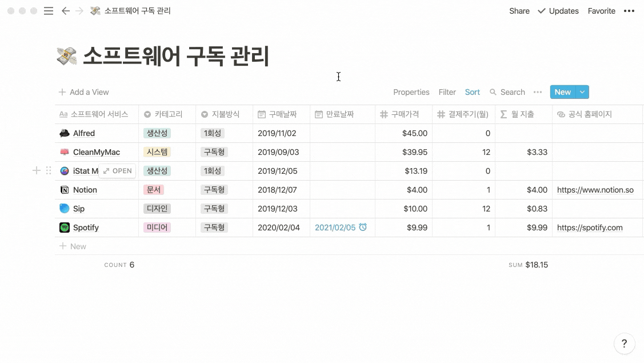Open help with the question mark
Screen dimensions: 644x363
pyautogui.click(x=624, y=343)
